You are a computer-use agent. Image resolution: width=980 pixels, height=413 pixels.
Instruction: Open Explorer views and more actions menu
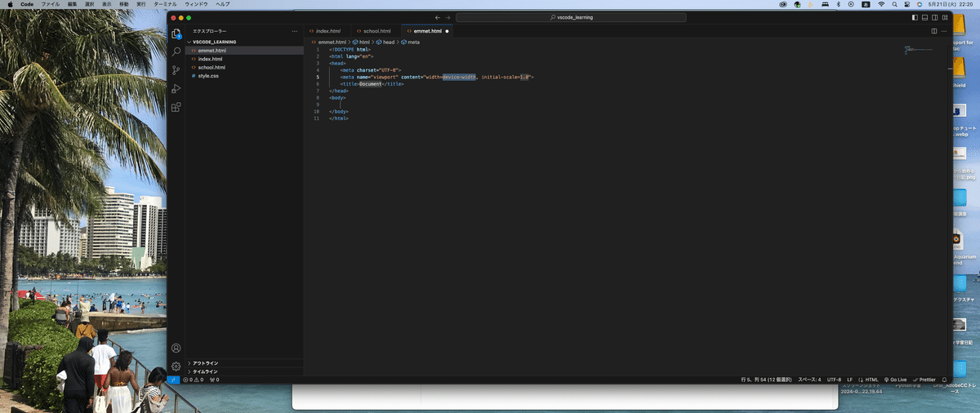pyautogui.click(x=295, y=31)
